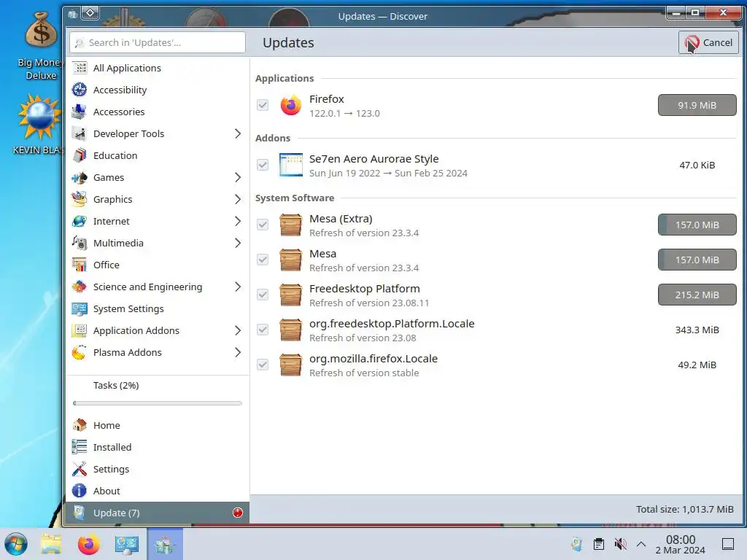Open Big Money Deluxe desktop icon

41,45
